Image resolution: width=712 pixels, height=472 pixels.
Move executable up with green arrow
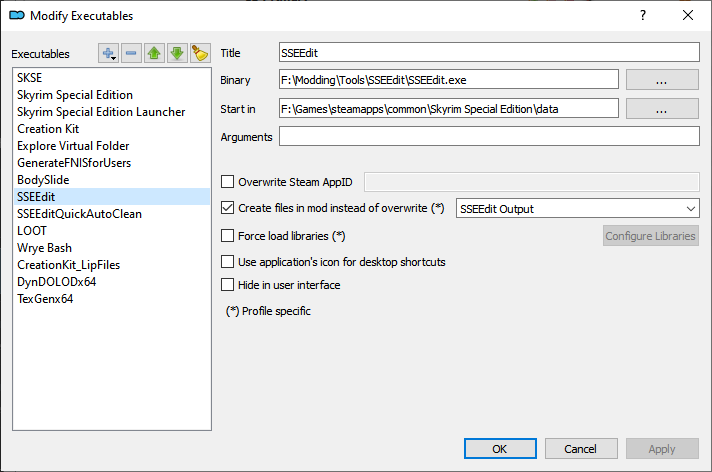pyautogui.click(x=155, y=53)
